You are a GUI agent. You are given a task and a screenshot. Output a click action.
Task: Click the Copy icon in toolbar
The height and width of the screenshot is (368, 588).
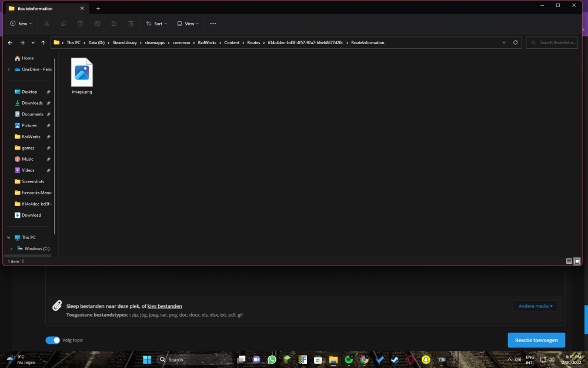click(x=64, y=24)
